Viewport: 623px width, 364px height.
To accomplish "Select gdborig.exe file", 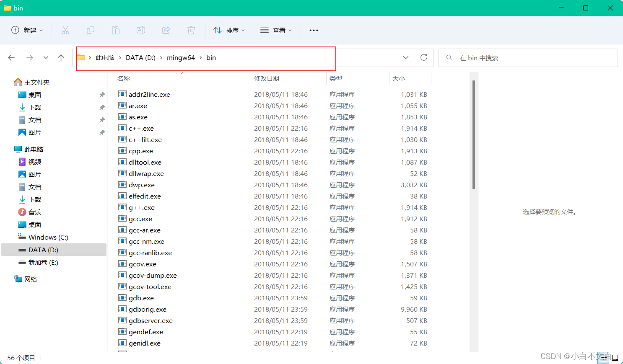I will coord(148,309).
